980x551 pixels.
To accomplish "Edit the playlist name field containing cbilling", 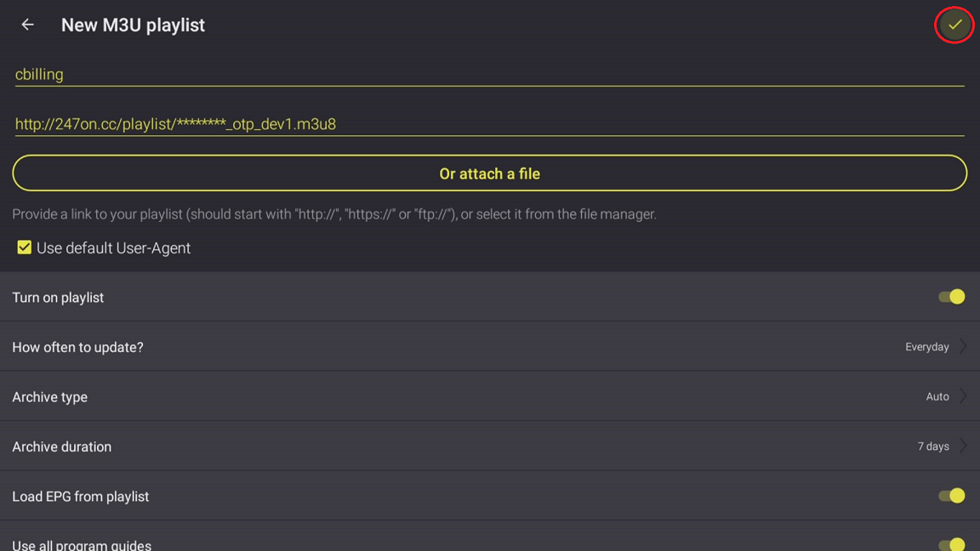I will coord(489,74).
